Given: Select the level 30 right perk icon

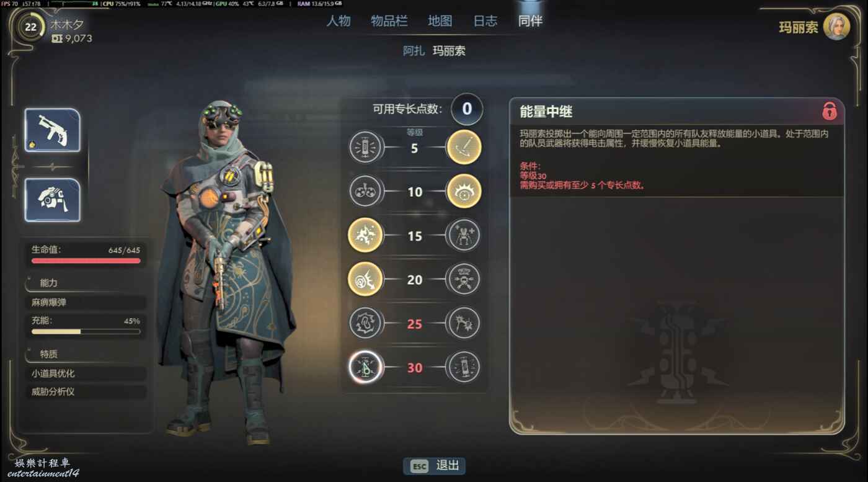Looking at the screenshot, I should coord(464,367).
